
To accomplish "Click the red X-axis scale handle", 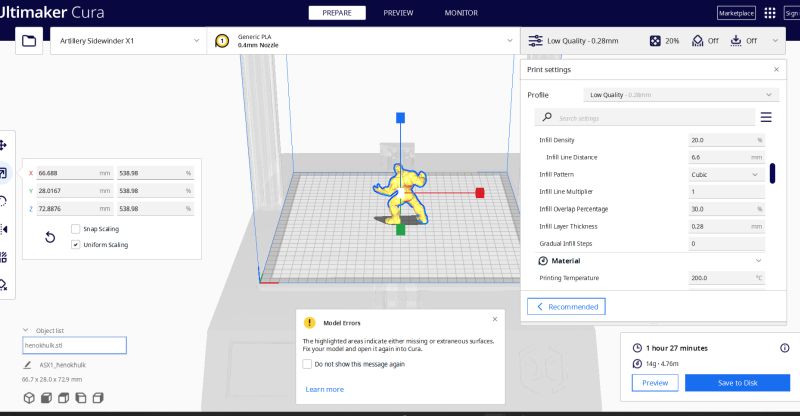I will coord(480,192).
